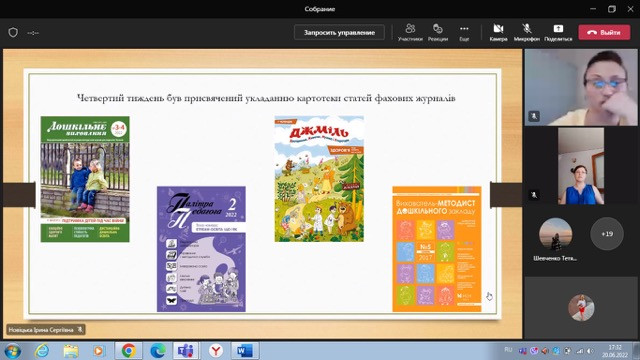Open the Ещё more options menu
640x360 pixels.
tap(464, 32)
